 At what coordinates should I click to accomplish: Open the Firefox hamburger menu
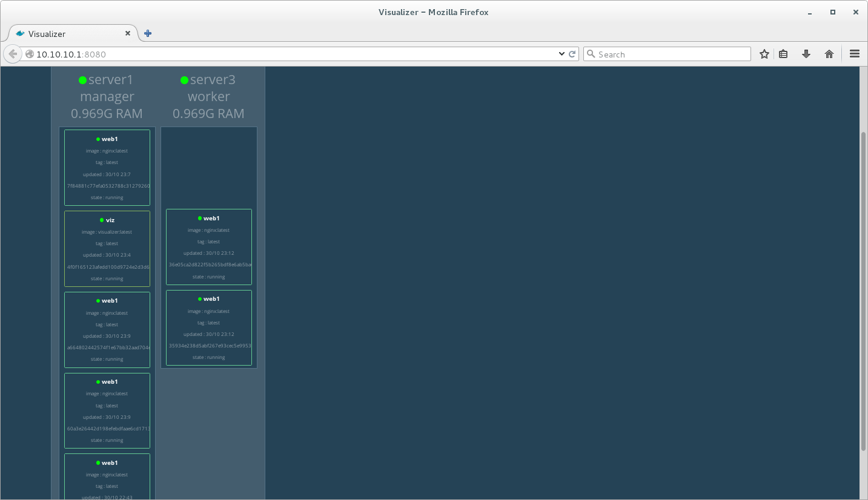tap(854, 54)
